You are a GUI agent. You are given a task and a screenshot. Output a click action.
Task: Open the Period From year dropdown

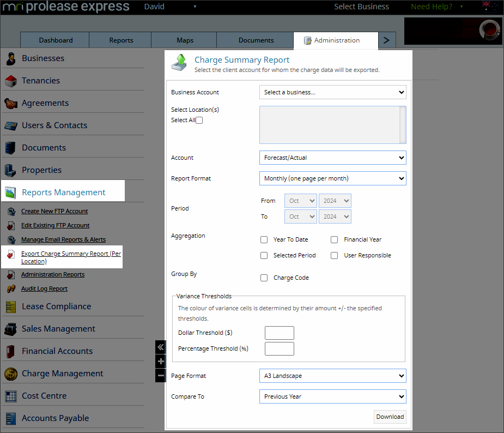coord(335,201)
